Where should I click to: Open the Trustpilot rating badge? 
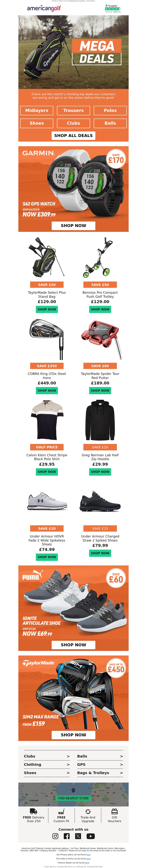point(113,8)
